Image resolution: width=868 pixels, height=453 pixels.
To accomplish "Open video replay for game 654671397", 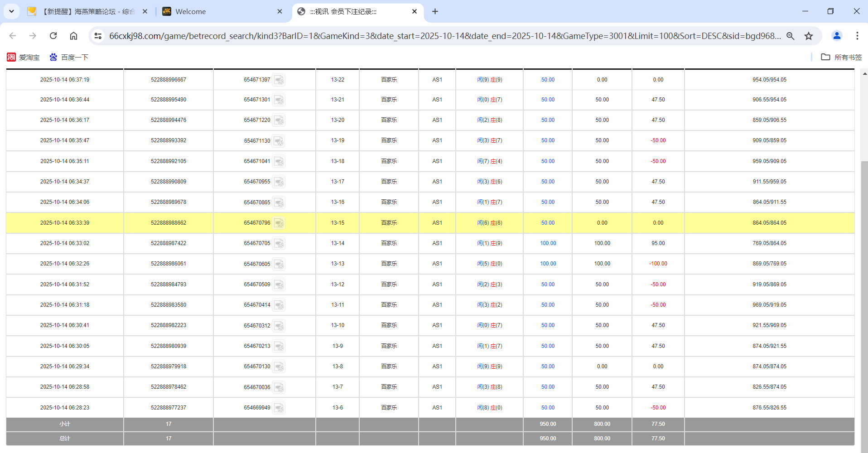I will click(280, 80).
